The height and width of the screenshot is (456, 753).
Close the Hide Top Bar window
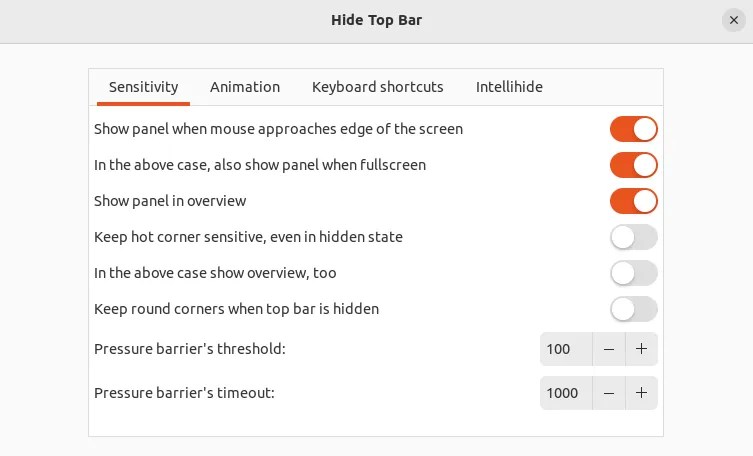pyautogui.click(x=734, y=20)
